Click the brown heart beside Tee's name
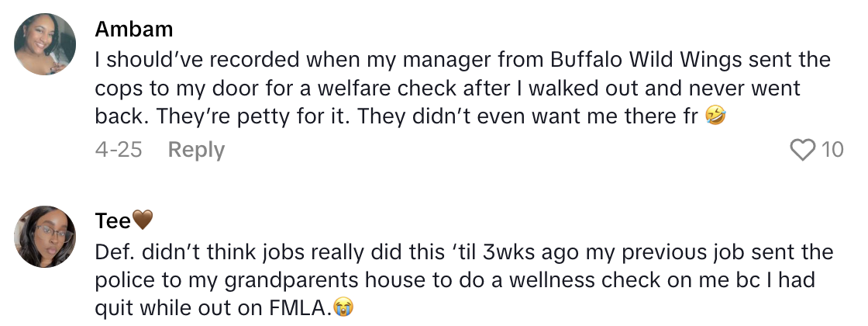 [x=143, y=221]
